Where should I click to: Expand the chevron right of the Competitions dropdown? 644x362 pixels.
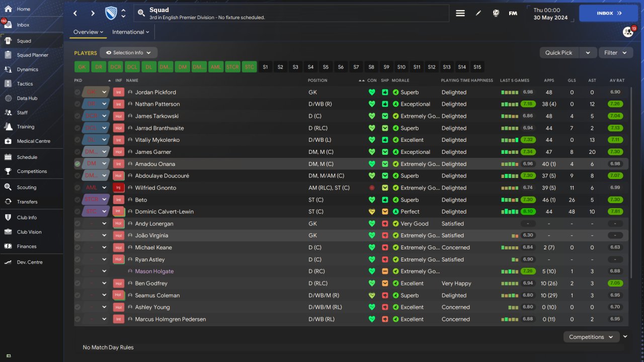tap(625, 337)
